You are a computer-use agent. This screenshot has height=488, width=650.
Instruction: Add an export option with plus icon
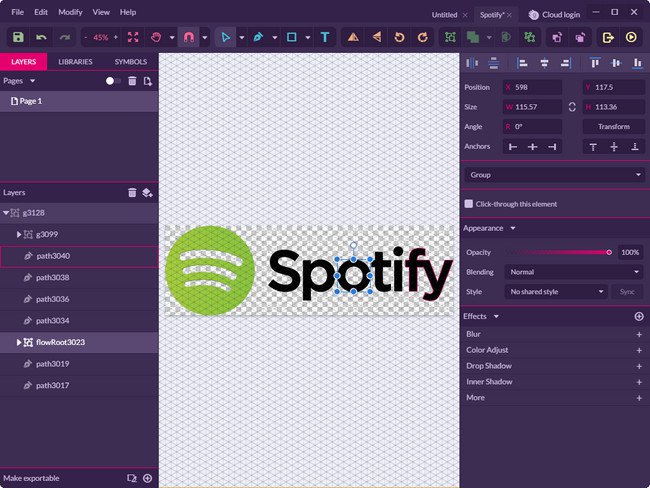click(x=148, y=478)
